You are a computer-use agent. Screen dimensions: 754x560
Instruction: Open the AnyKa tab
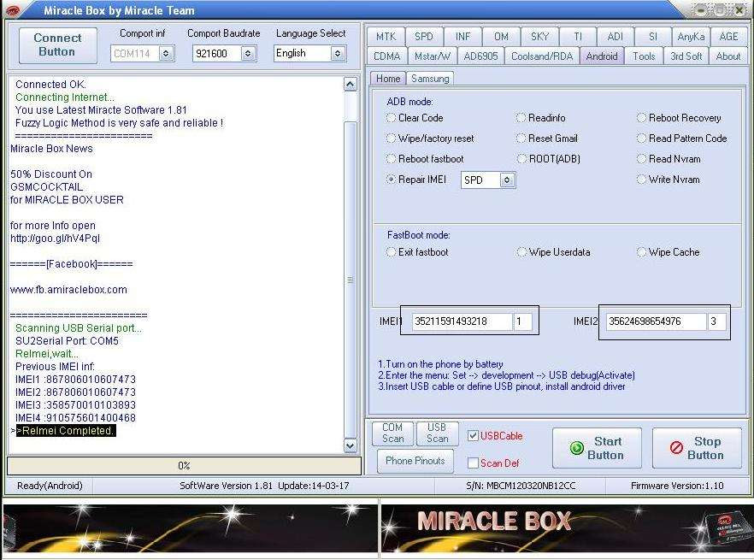tap(691, 37)
